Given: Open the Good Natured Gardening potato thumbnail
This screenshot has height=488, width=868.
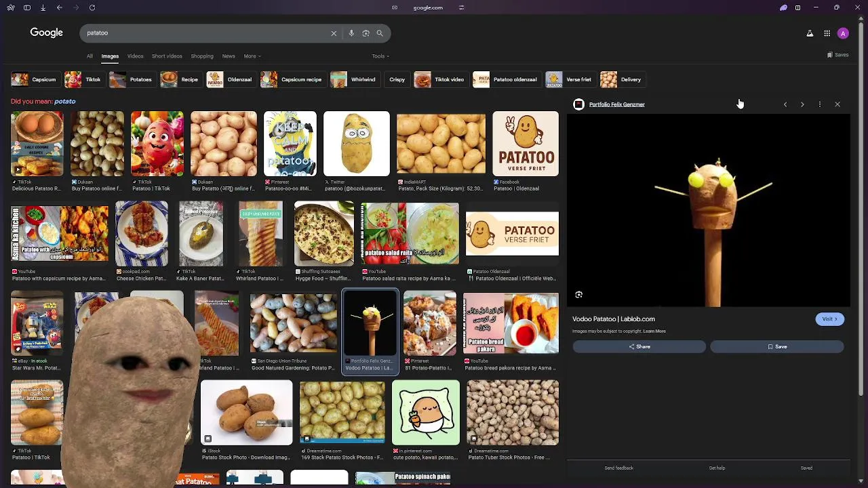Looking at the screenshot, I should 293,324.
